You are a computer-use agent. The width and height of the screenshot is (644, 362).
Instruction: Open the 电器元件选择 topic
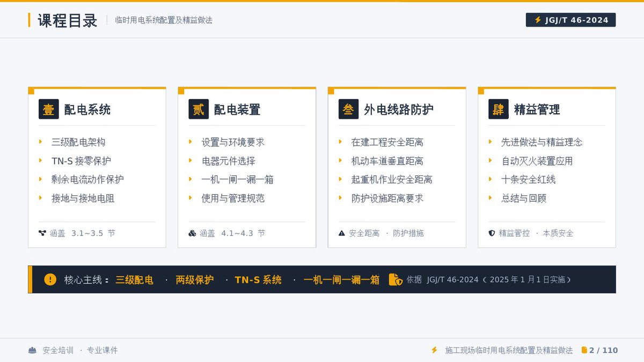pos(229,161)
